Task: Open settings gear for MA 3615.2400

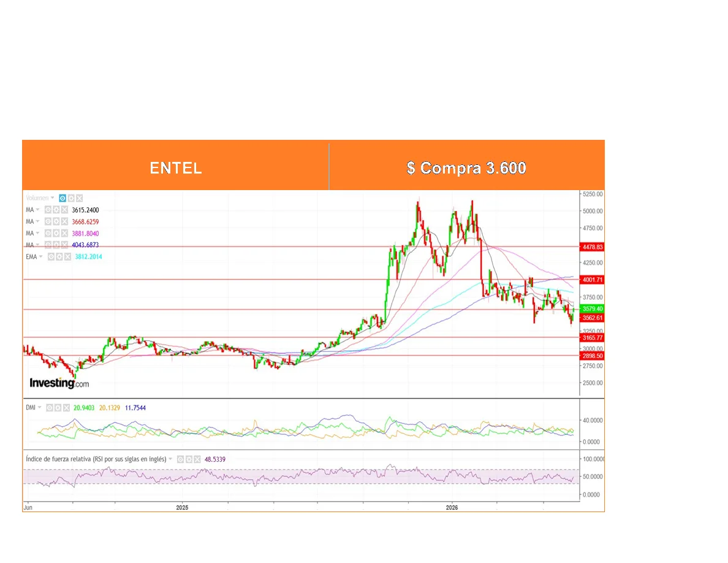Action: [56, 210]
